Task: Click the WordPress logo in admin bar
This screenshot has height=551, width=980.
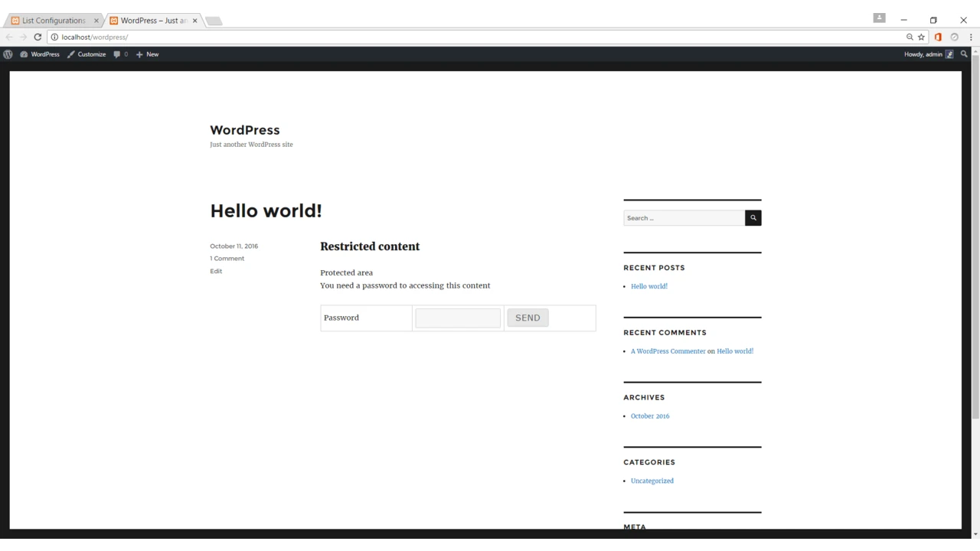Action: coord(8,54)
